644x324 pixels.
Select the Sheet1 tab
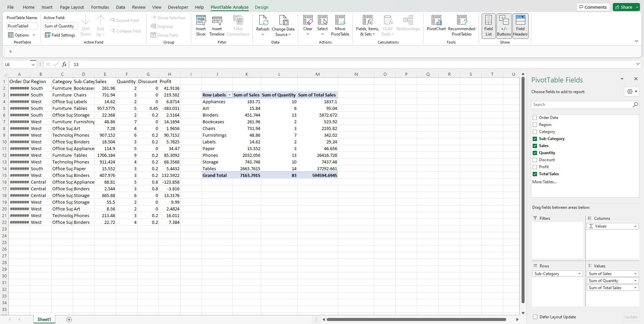coord(44,320)
